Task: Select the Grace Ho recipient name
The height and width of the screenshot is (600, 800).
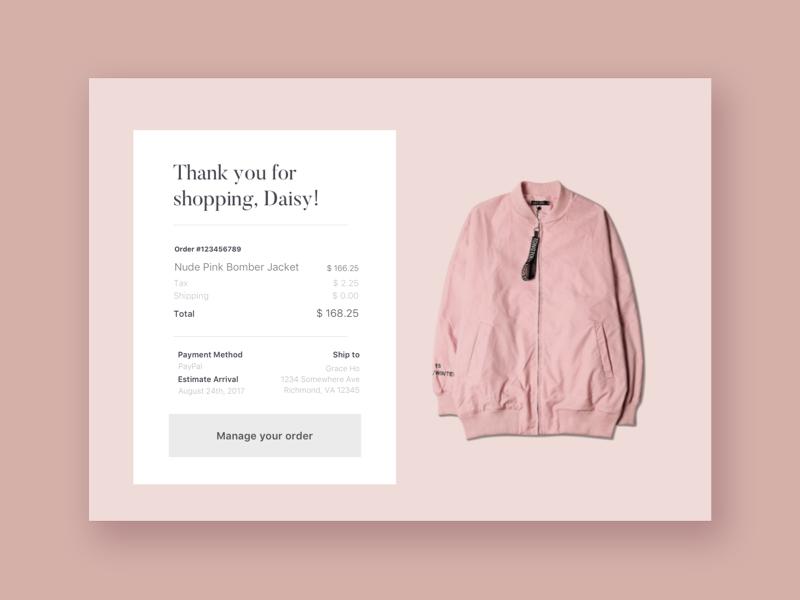Action: click(x=342, y=368)
